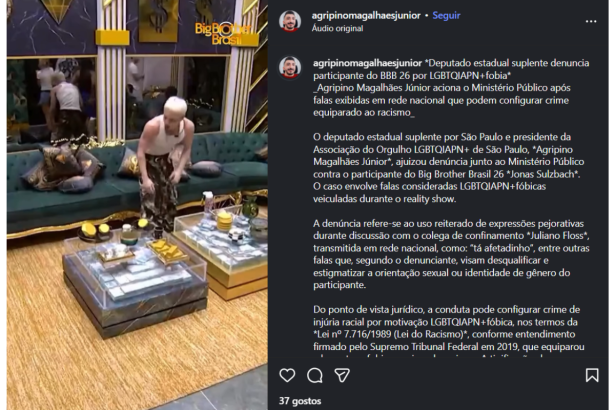Click the caption headline about BBB 26
Screen dimensions: 615x410
(451, 69)
